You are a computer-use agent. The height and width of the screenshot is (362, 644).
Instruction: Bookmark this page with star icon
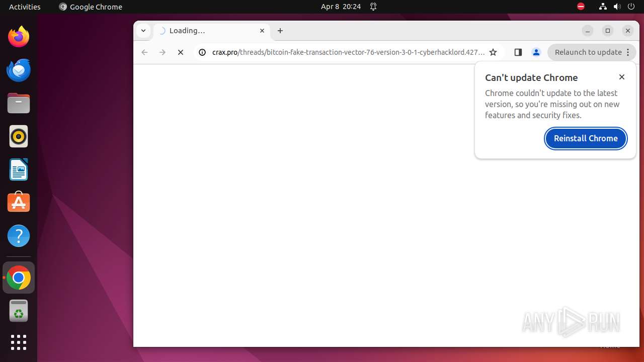point(493,52)
